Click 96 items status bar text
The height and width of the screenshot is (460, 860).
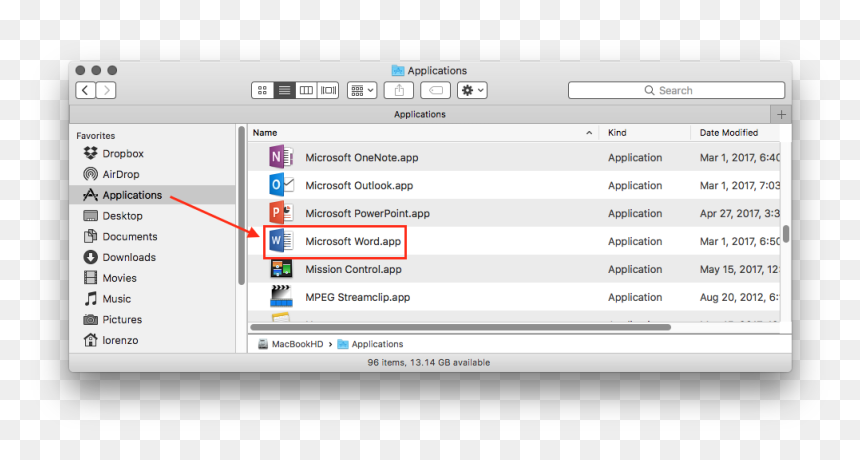pyautogui.click(x=428, y=362)
